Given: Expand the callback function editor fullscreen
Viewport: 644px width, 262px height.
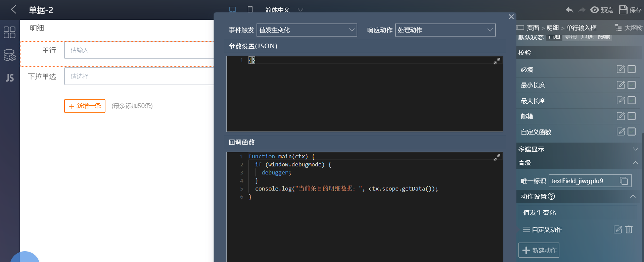Looking at the screenshot, I should (497, 157).
